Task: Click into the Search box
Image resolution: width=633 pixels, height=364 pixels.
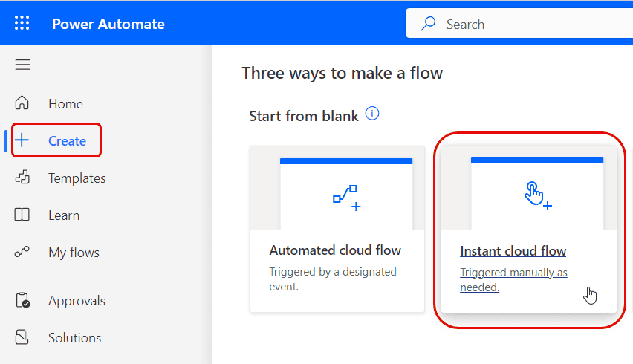Action: point(519,24)
